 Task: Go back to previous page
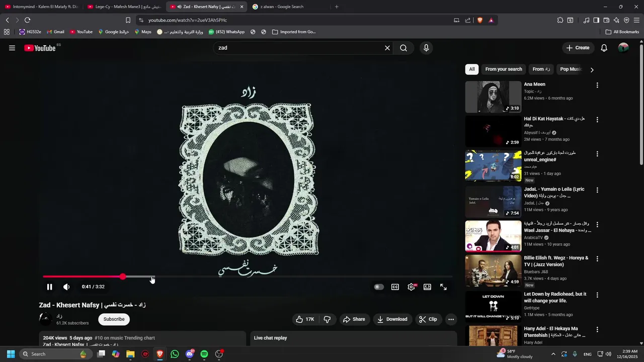pos(7,20)
